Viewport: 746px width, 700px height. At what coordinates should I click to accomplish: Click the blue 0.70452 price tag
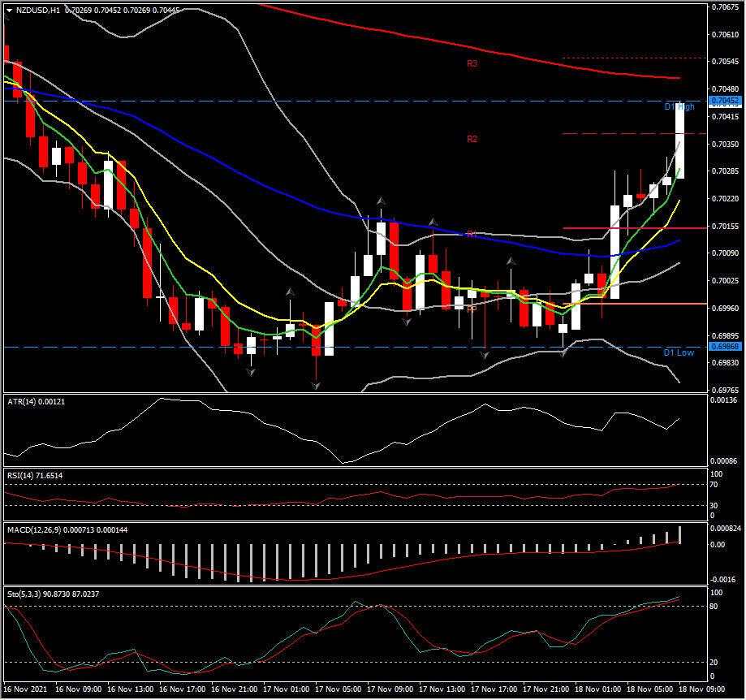pyautogui.click(x=725, y=101)
